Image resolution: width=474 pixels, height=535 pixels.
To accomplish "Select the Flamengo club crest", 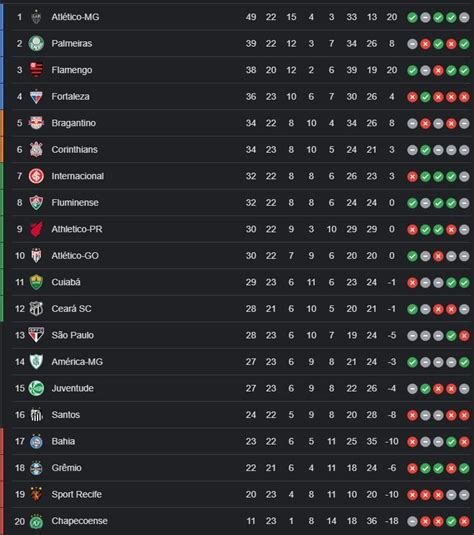I will point(36,70).
